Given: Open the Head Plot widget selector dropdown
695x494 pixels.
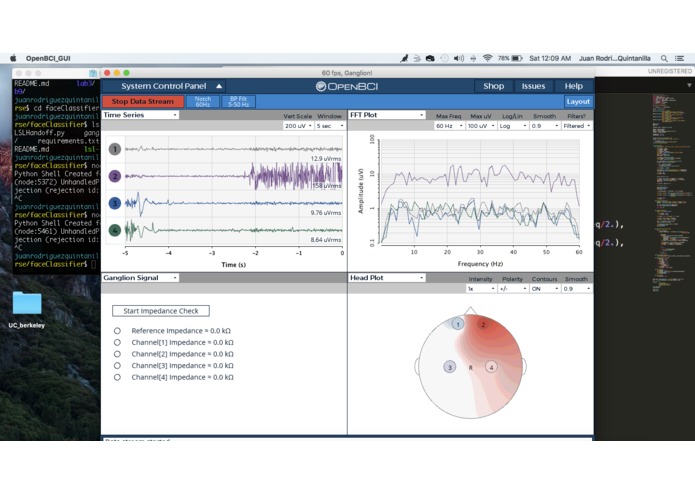Looking at the screenshot, I should [387, 277].
